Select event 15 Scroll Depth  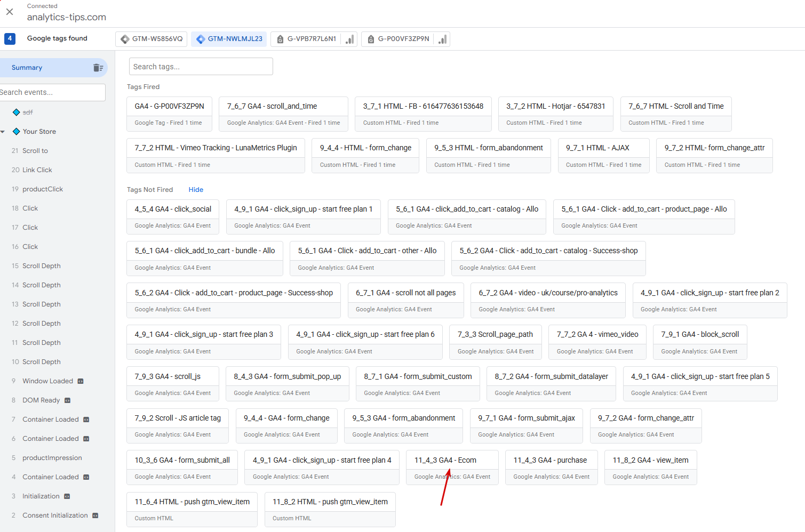point(42,266)
